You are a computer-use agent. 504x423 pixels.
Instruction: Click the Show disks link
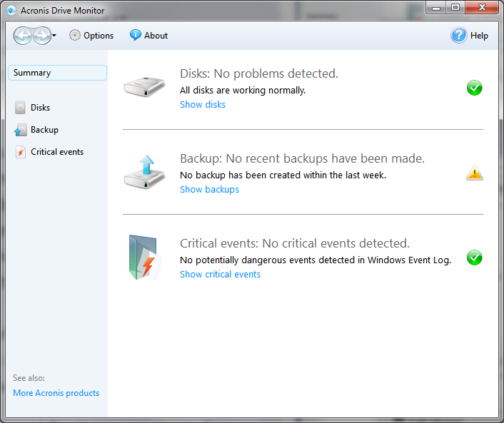tap(203, 105)
